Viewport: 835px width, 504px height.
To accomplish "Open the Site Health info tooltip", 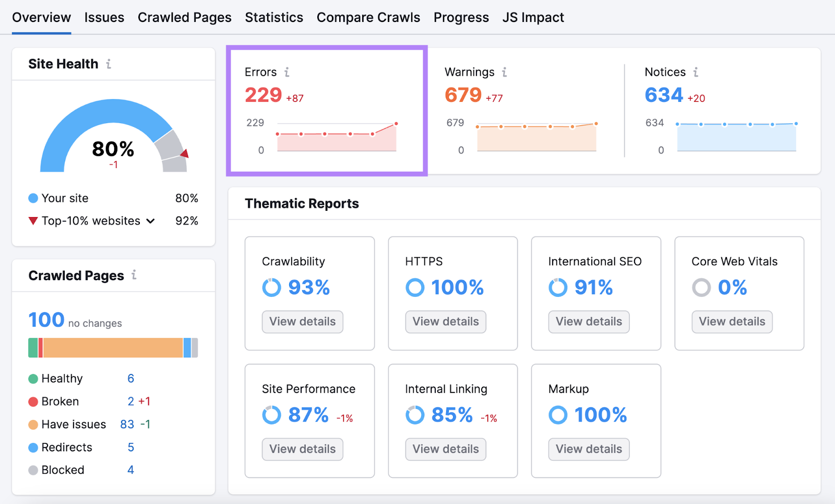I will pyautogui.click(x=109, y=64).
